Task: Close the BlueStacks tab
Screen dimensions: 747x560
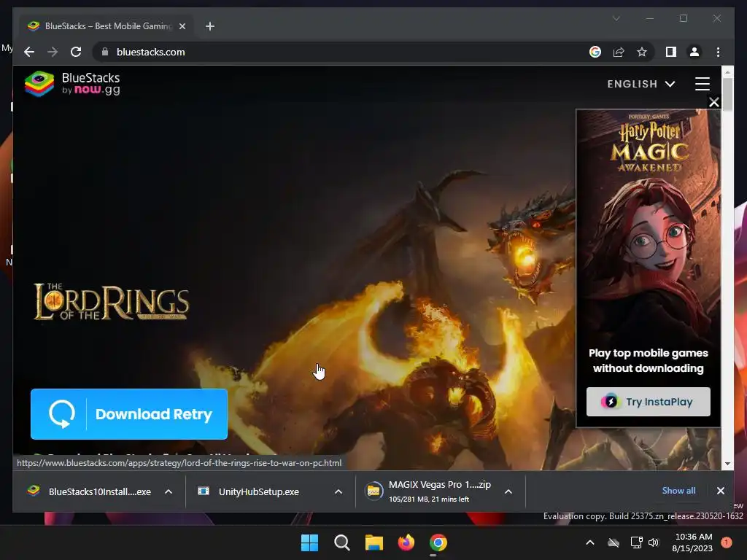Action: pyautogui.click(x=182, y=26)
